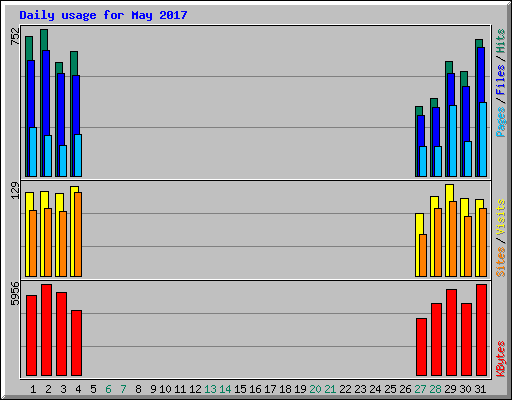The width and height of the screenshot is (512, 400).
Task: Click green day 7 label
Action: click(x=123, y=389)
